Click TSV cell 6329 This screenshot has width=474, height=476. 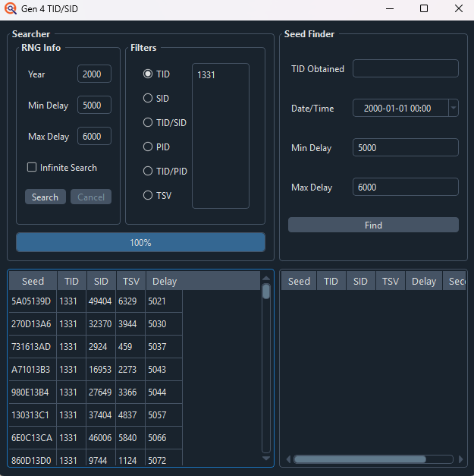pyautogui.click(x=130, y=301)
